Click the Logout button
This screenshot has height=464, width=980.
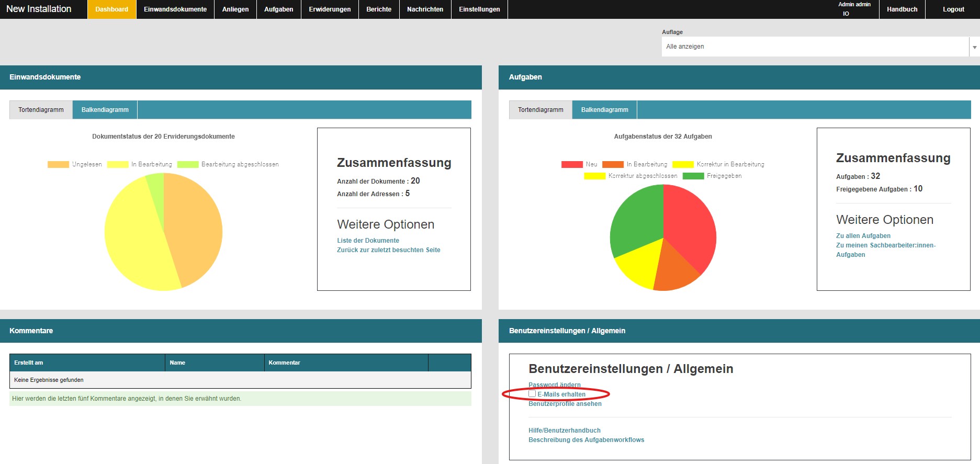click(953, 9)
